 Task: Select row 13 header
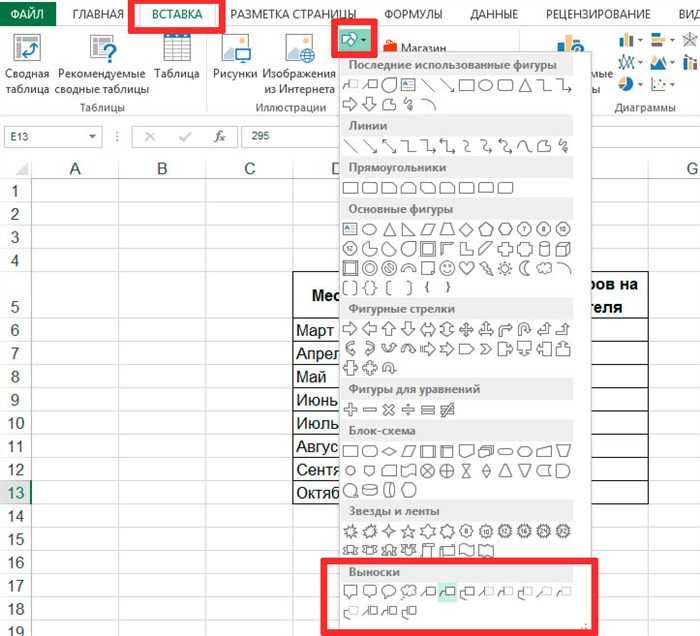pyautogui.click(x=16, y=493)
